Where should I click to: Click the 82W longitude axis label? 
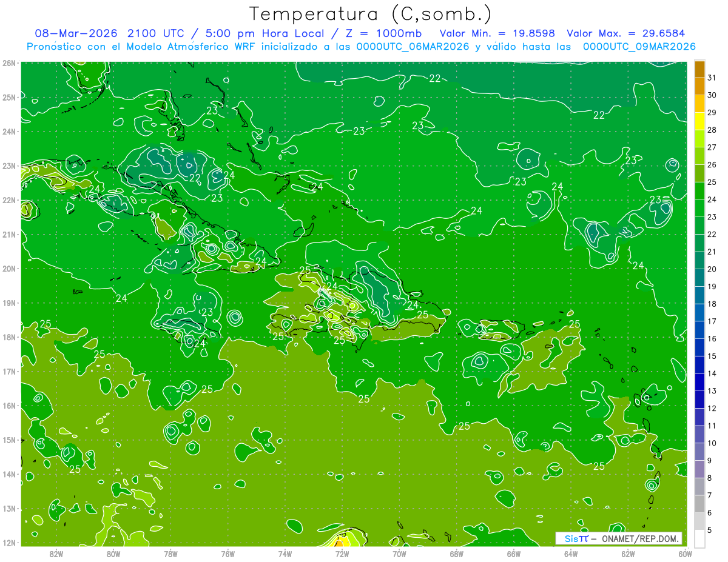(56, 554)
